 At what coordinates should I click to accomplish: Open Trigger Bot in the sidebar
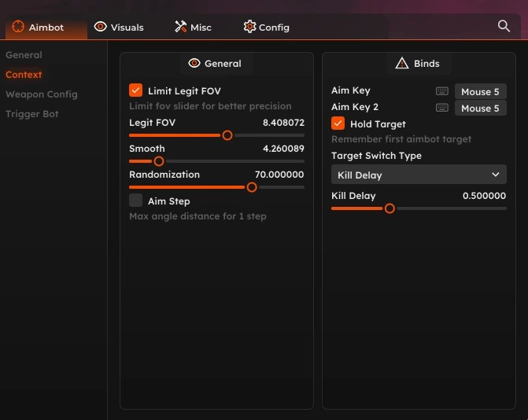pos(32,114)
